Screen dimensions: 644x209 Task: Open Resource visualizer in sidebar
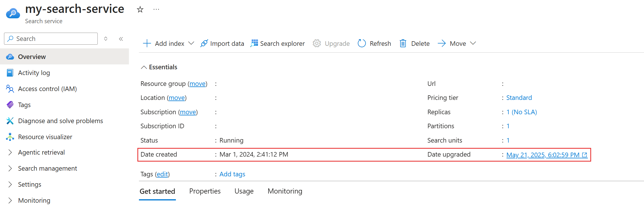point(45,137)
